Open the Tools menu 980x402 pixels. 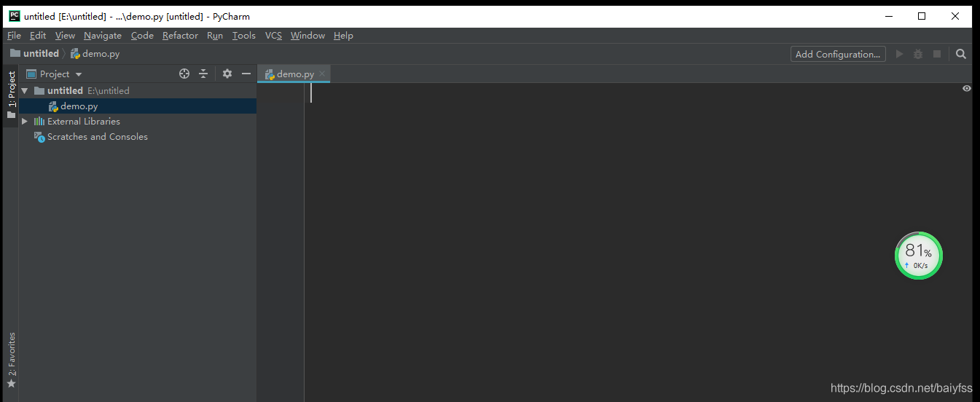244,35
